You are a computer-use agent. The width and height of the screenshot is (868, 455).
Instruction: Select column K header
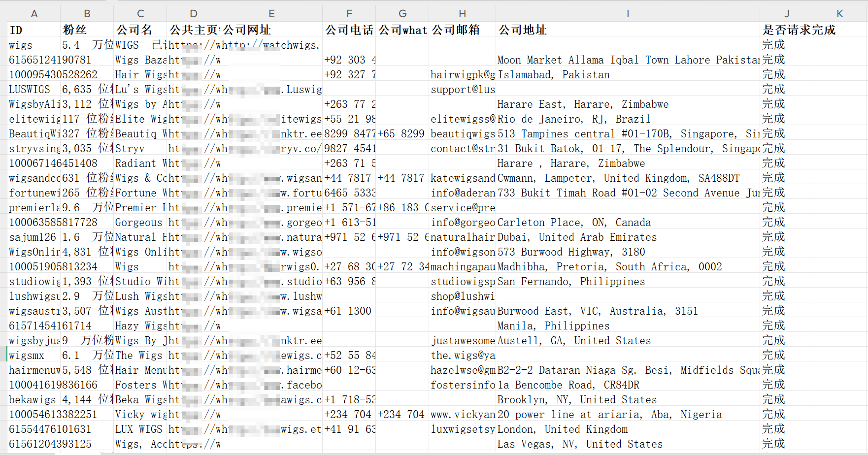[x=840, y=14]
